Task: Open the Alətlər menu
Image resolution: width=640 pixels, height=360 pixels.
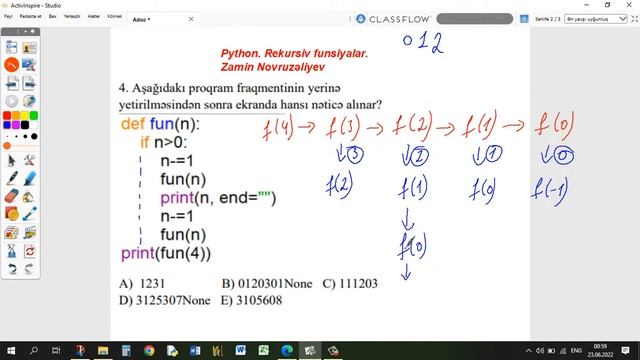Action: click(93, 16)
